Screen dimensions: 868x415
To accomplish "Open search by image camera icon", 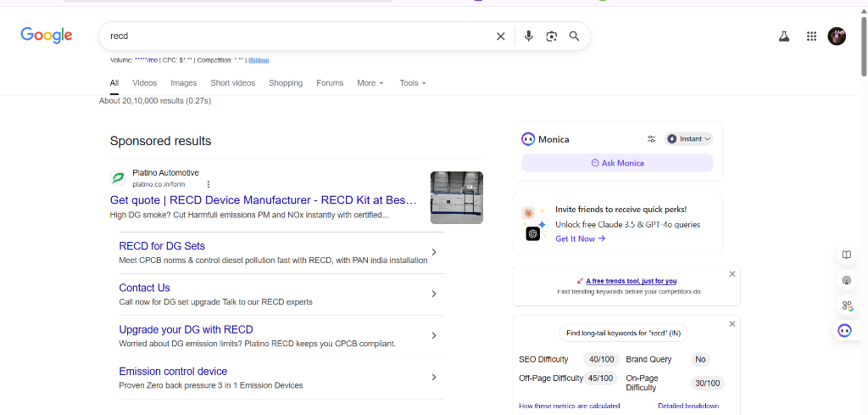I will click(551, 36).
